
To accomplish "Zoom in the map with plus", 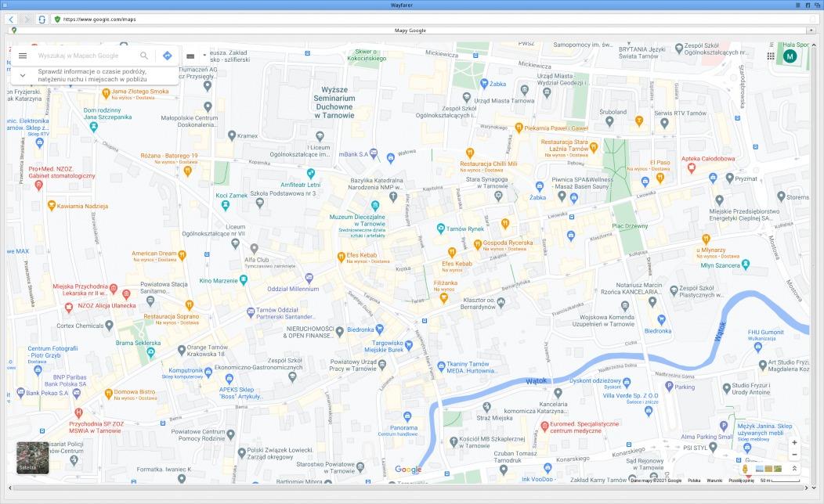I will click(x=794, y=443).
